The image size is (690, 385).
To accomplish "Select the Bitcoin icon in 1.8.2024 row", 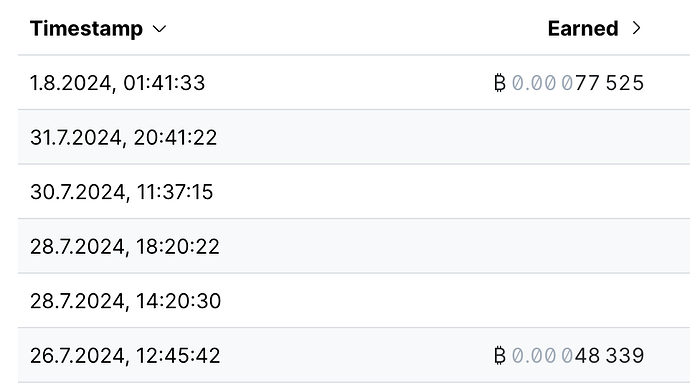I will tap(500, 83).
